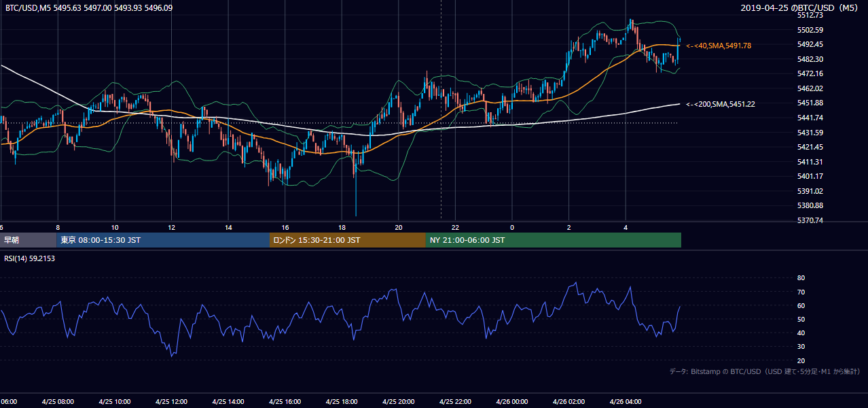Click price axis value 5512.73
The width and height of the screenshot is (868, 408).
click(810, 15)
